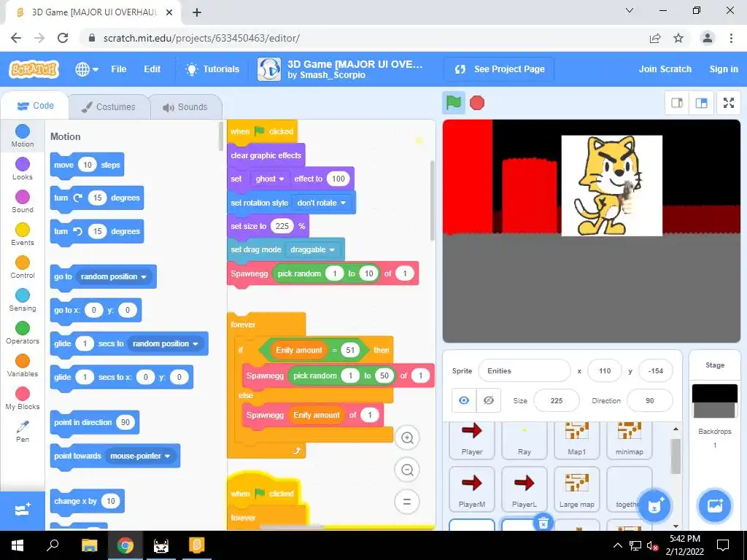
Task: Zoom out the code workspace
Action: tap(407, 470)
